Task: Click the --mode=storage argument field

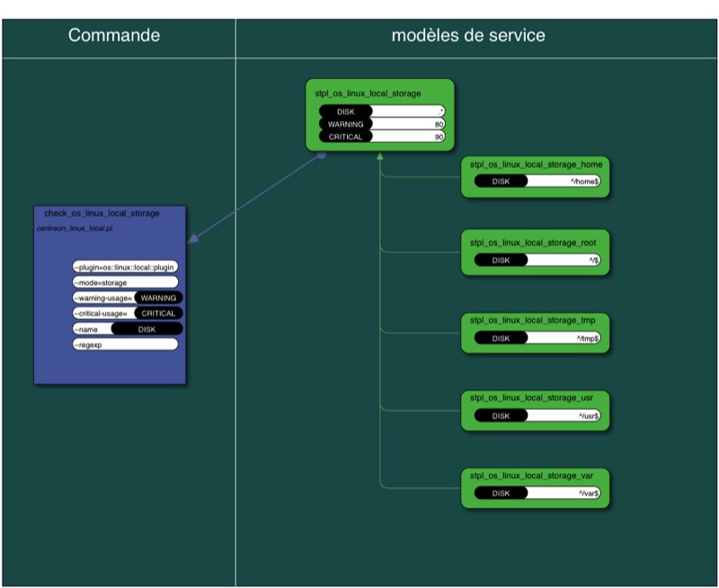Action: click(125, 282)
